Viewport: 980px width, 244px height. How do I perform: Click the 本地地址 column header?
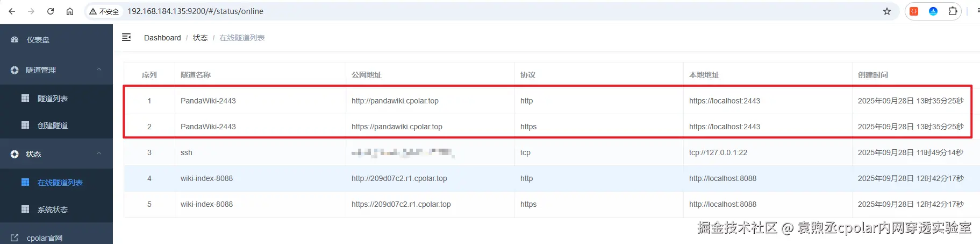point(704,75)
